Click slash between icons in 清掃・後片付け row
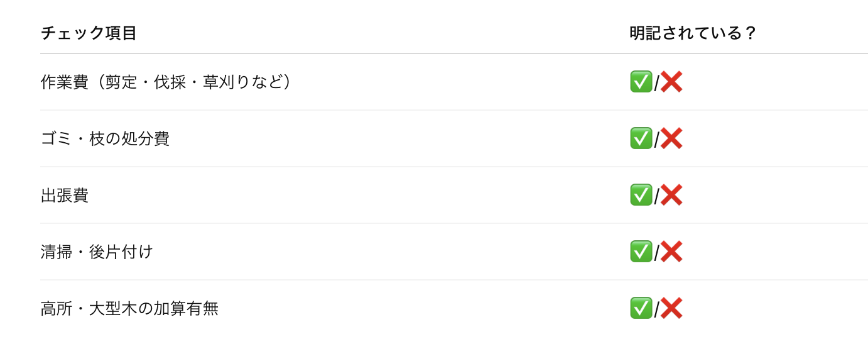Image resolution: width=868 pixels, height=361 pixels. click(656, 253)
